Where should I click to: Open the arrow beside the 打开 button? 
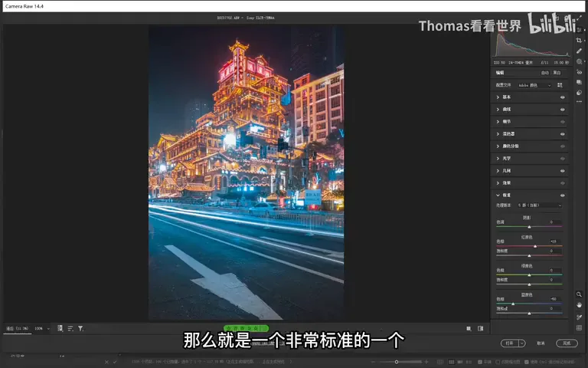[521, 343]
